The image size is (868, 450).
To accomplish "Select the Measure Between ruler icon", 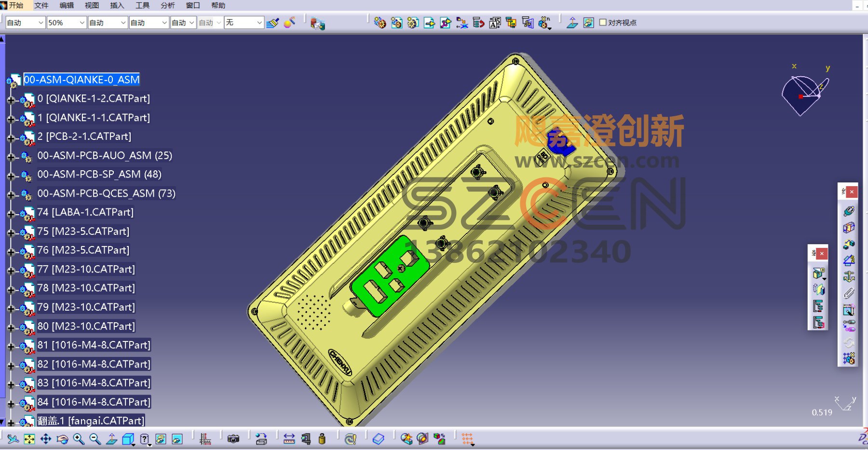I will pyautogui.click(x=289, y=438).
